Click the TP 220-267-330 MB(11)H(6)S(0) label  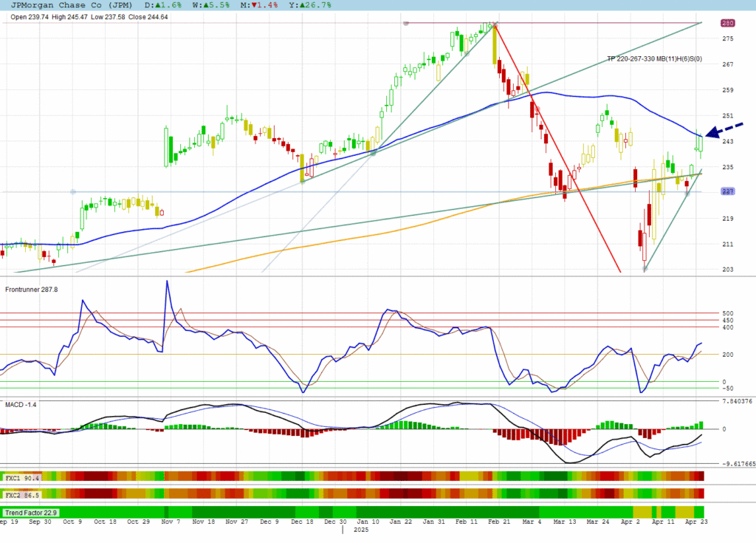click(x=654, y=59)
